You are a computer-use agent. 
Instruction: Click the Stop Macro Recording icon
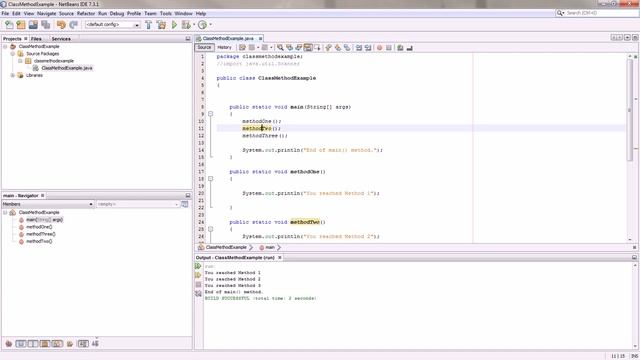tap(389, 48)
